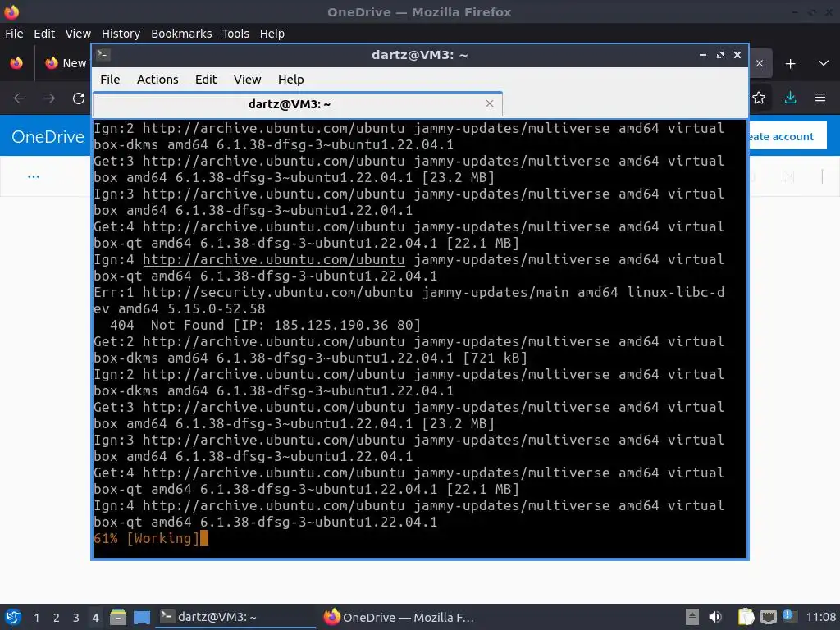Open the Firefox File menu
The width and height of the screenshot is (840, 630).
pyautogui.click(x=14, y=34)
